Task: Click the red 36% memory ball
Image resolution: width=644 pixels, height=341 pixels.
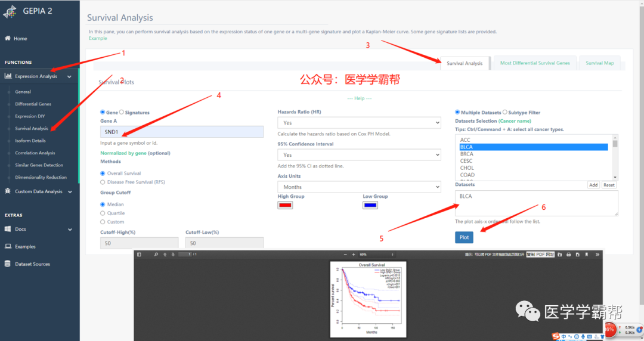Action: (x=611, y=330)
